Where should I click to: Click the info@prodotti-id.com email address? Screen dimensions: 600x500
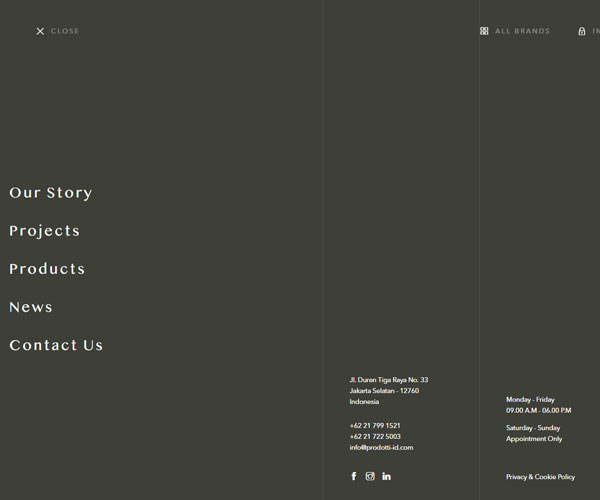click(381, 447)
